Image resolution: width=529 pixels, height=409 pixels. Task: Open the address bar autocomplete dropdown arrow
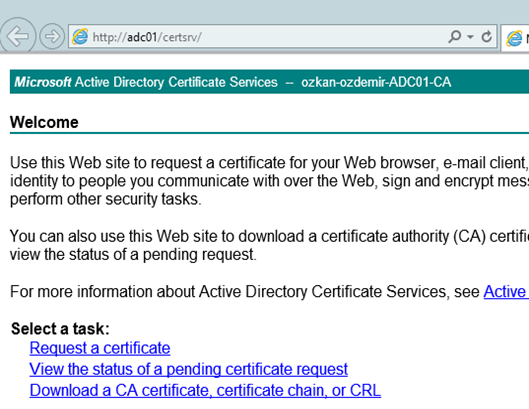pyautogui.click(x=470, y=36)
